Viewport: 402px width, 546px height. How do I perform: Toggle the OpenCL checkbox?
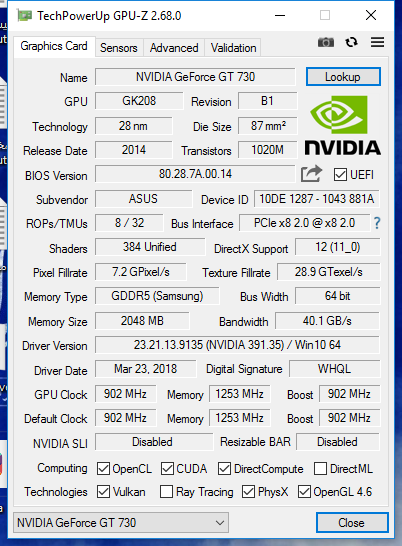tap(103, 469)
